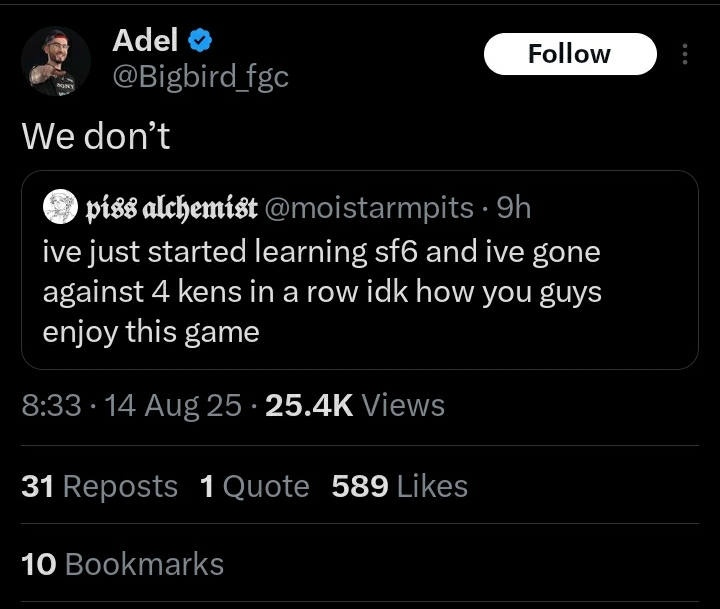Open the piss alchemist display name
The image size is (720, 609).
171,207
